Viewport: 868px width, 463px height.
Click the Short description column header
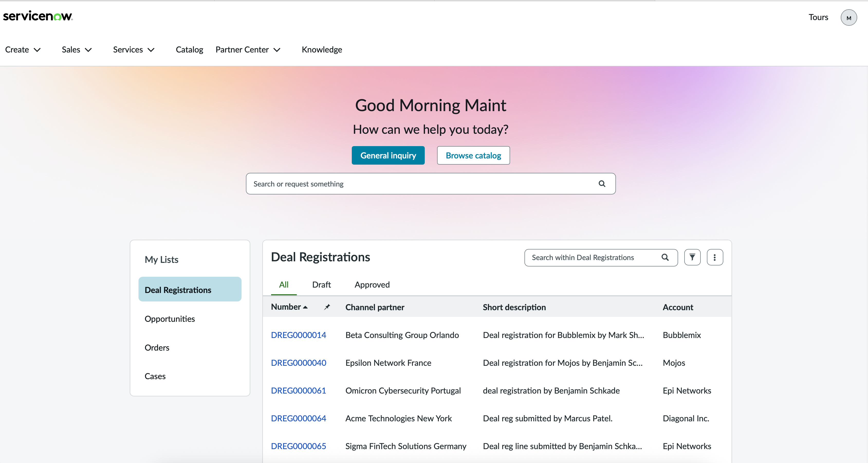click(x=514, y=307)
